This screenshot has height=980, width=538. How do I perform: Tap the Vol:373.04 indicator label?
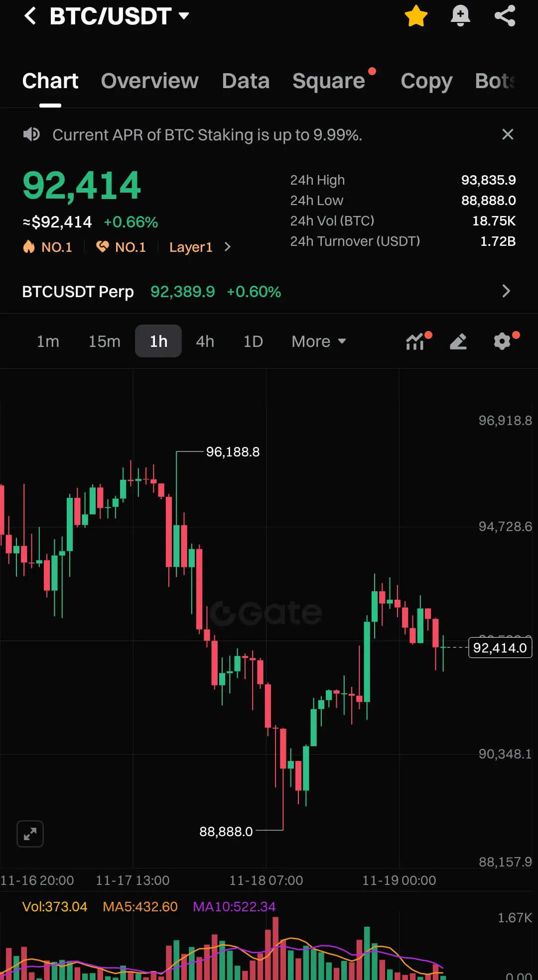[x=55, y=907]
